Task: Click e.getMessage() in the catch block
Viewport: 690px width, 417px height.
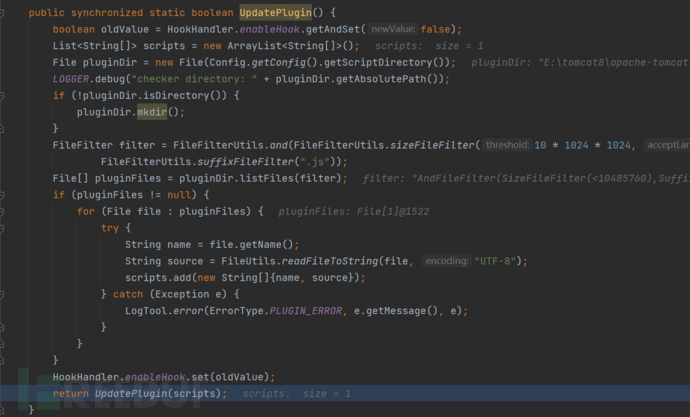Action: (396, 311)
